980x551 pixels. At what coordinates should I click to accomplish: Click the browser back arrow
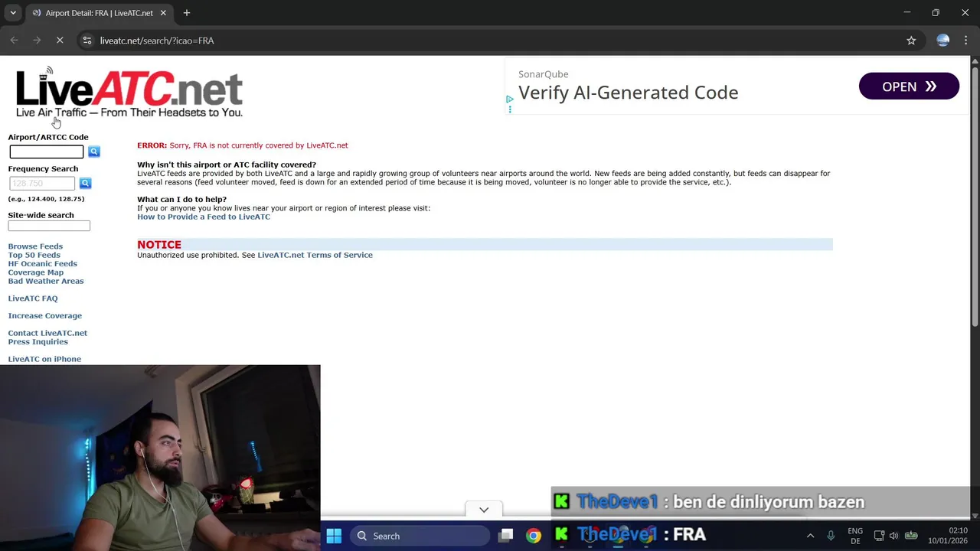(14, 41)
